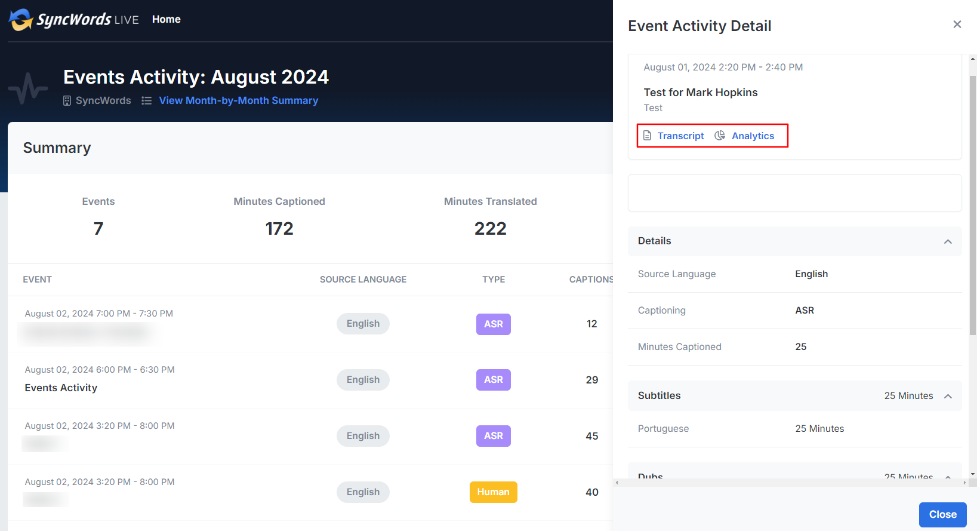Click the captions count 40
Screen dimensions: 980x531
tap(591, 492)
